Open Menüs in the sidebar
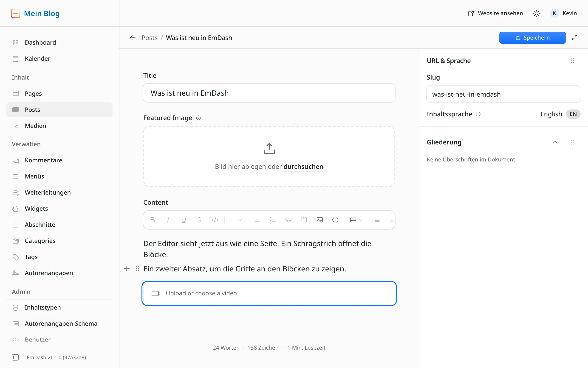Image resolution: width=588 pixels, height=368 pixels. click(59, 176)
